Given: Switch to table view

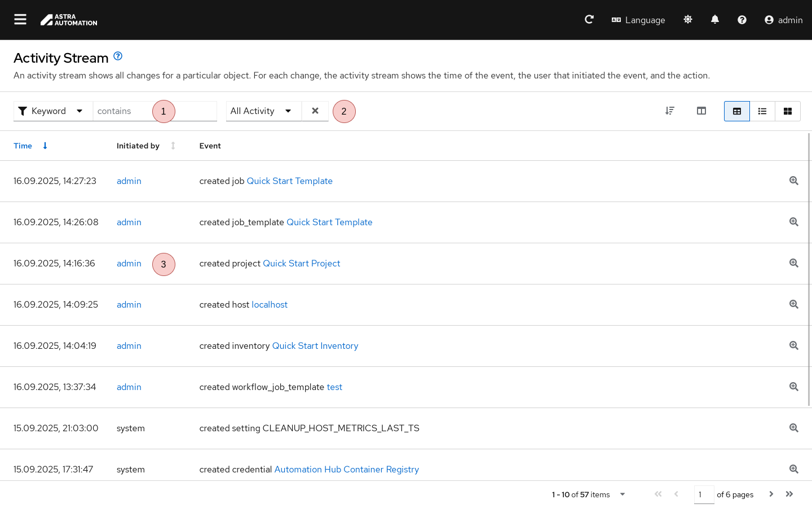Looking at the screenshot, I should (737, 111).
